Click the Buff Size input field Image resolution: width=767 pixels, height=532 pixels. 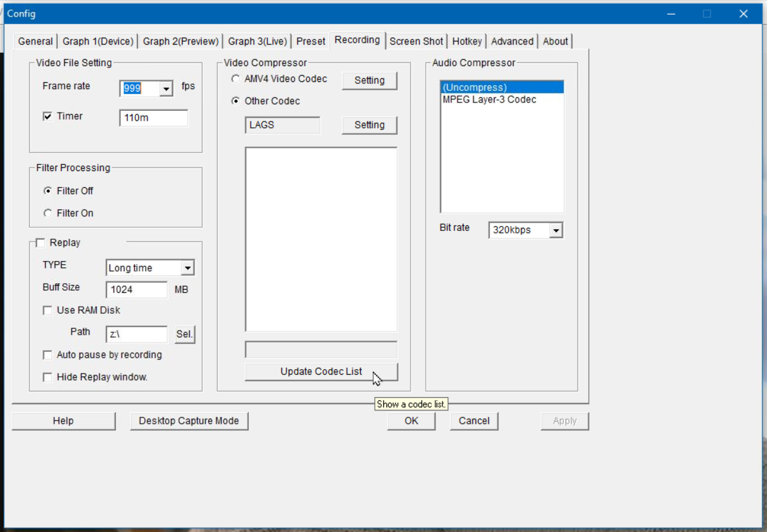pyautogui.click(x=136, y=290)
